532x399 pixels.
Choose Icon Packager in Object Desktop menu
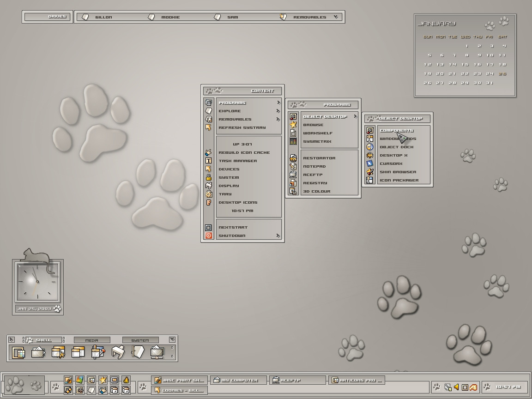(x=399, y=180)
